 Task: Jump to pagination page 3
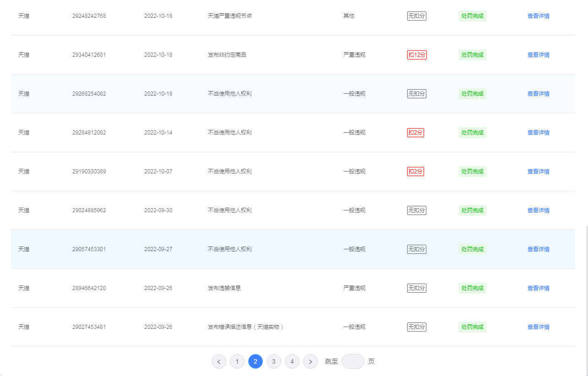tap(274, 361)
